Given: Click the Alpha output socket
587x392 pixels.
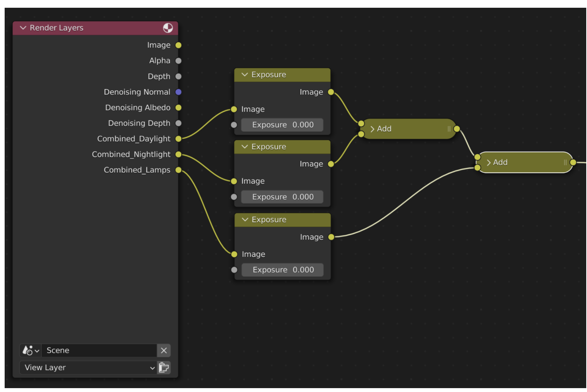Looking at the screenshot, I should pos(178,61).
